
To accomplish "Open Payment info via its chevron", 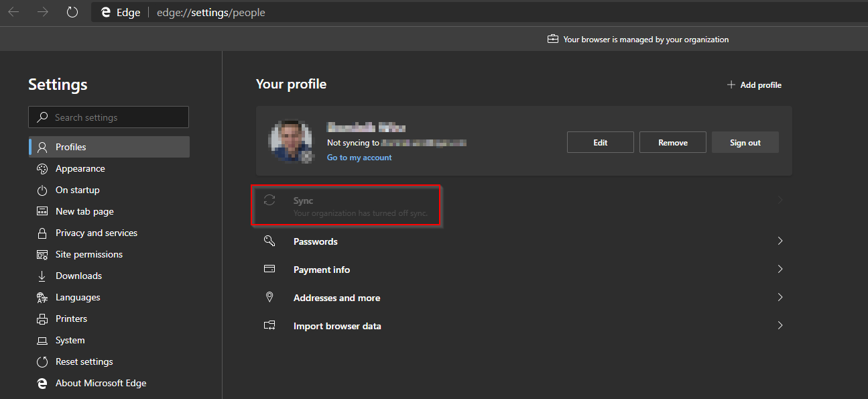I will tap(780, 269).
